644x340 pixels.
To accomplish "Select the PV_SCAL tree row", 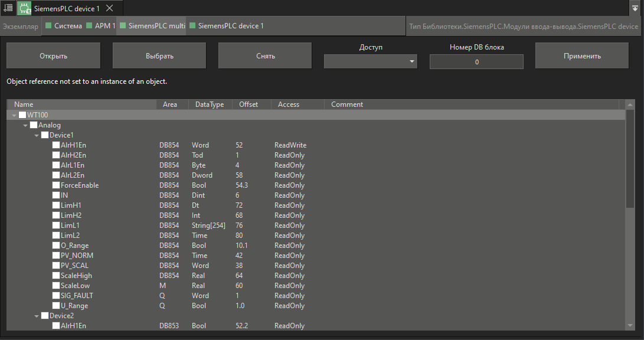I will tap(316, 266).
